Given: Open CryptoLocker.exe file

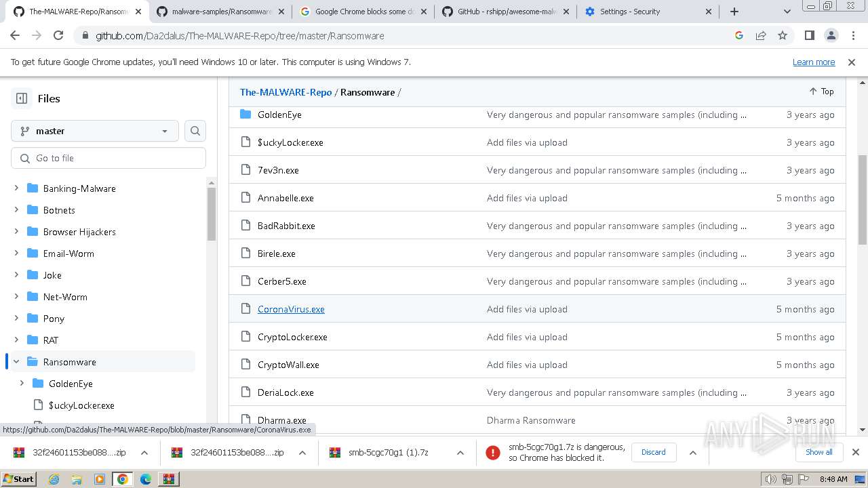Looking at the screenshot, I should click(292, 337).
